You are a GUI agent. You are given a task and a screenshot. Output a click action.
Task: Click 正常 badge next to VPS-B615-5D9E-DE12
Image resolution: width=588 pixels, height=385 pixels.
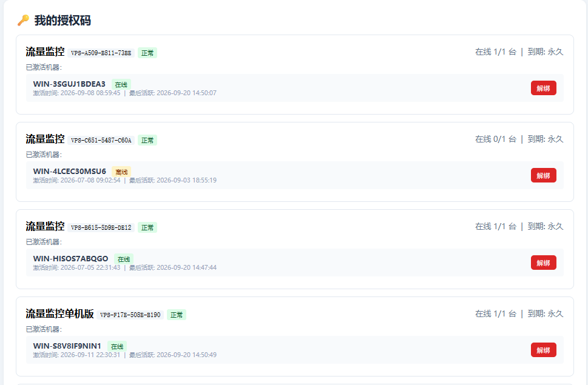tap(147, 227)
